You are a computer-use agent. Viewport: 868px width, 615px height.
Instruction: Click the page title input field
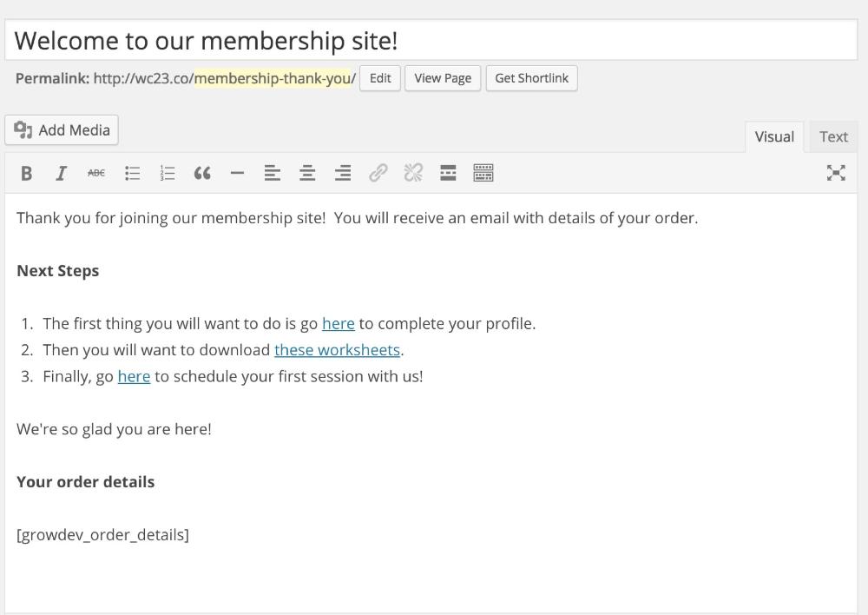pos(431,41)
